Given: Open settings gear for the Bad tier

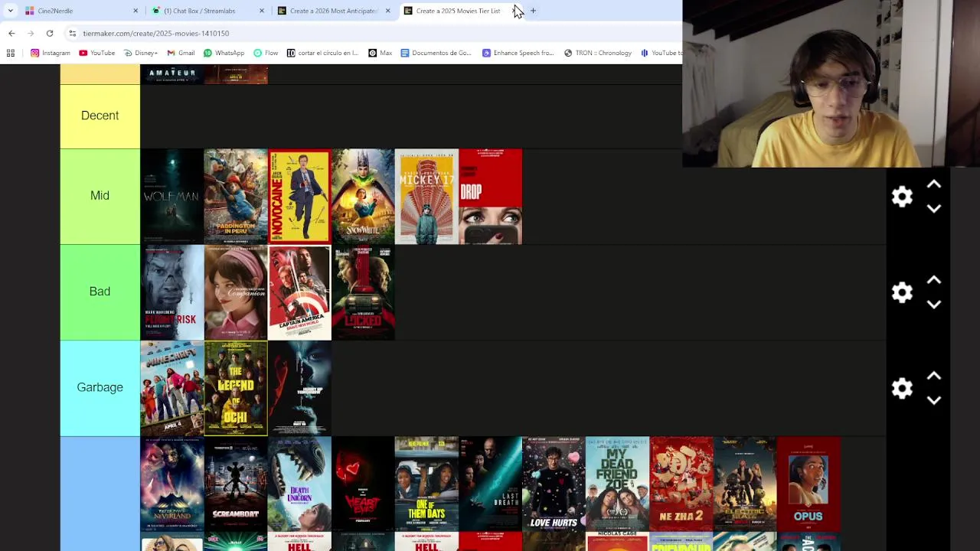Looking at the screenshot, I should tap(902, 292).
